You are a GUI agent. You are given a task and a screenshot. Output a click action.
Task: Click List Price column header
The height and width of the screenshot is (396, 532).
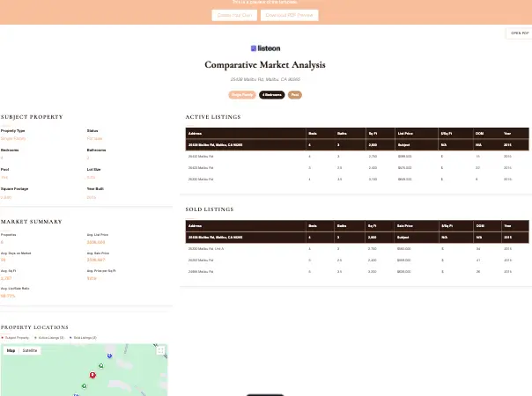pyautogui.click(x=405, y=134)
